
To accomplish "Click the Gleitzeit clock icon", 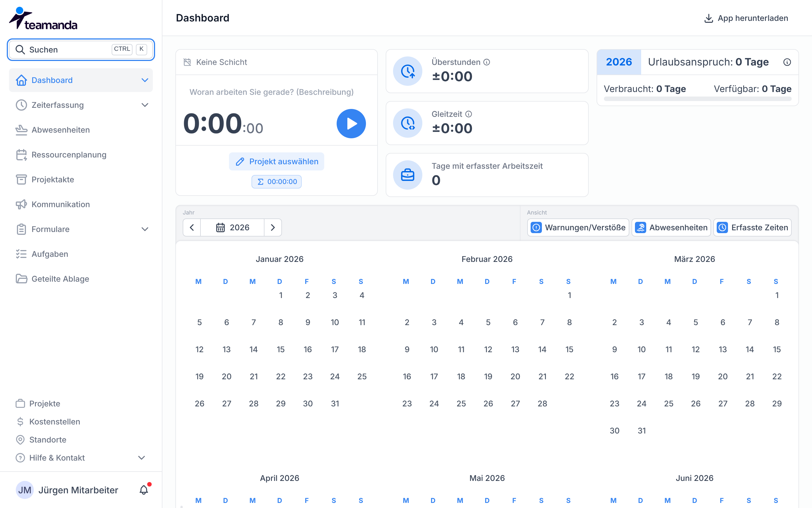I will point(408,123).
